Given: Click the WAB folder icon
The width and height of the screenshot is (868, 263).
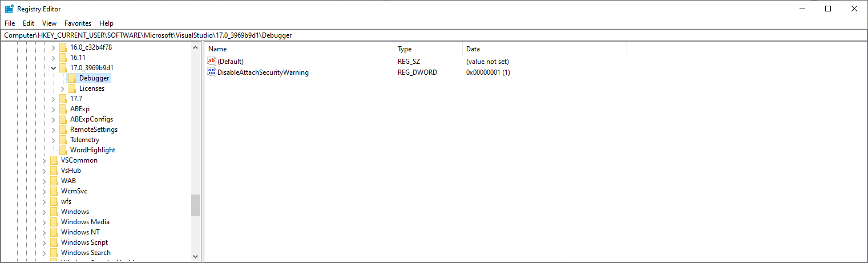Looking at the screenshot, I should (54, 181).
